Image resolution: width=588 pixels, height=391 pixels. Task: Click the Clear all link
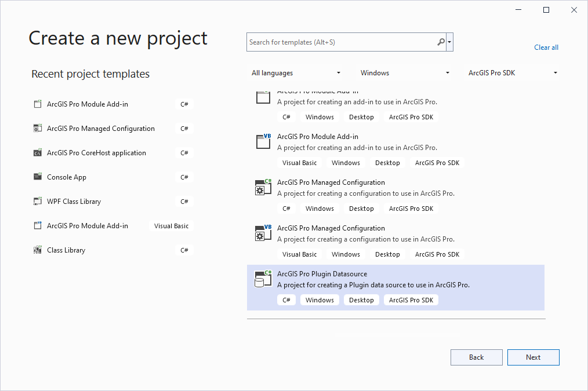pyautogui.click(x=546, y=47)
